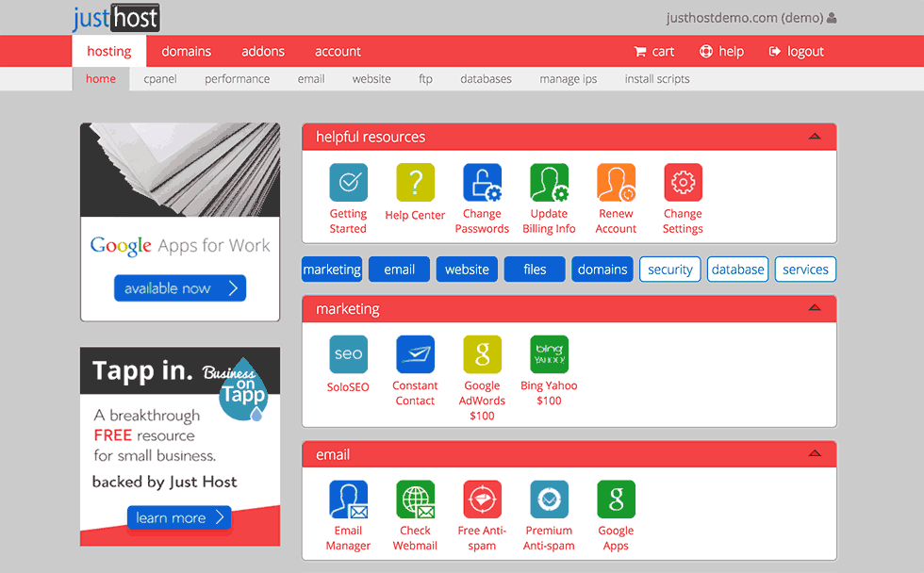Click the logout link
Viewport: 924px width, 573px height.
pyautogui.click(x=796, y=51)
